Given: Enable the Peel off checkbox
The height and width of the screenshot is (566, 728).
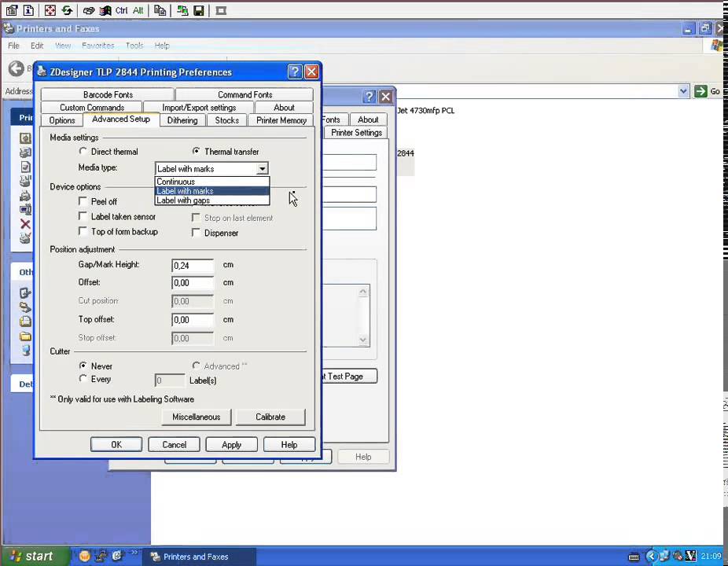Looking at the screenshot, I should (x=83, y=201).
